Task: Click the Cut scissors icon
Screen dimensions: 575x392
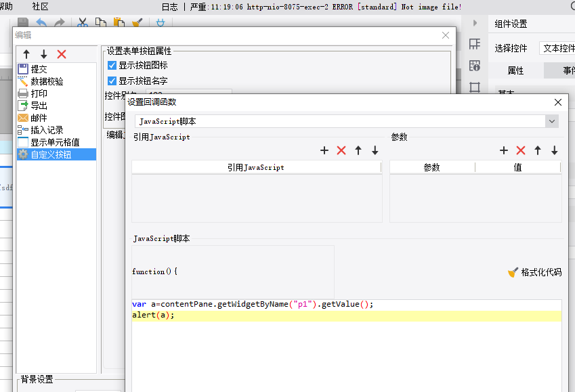Action: 83,23
